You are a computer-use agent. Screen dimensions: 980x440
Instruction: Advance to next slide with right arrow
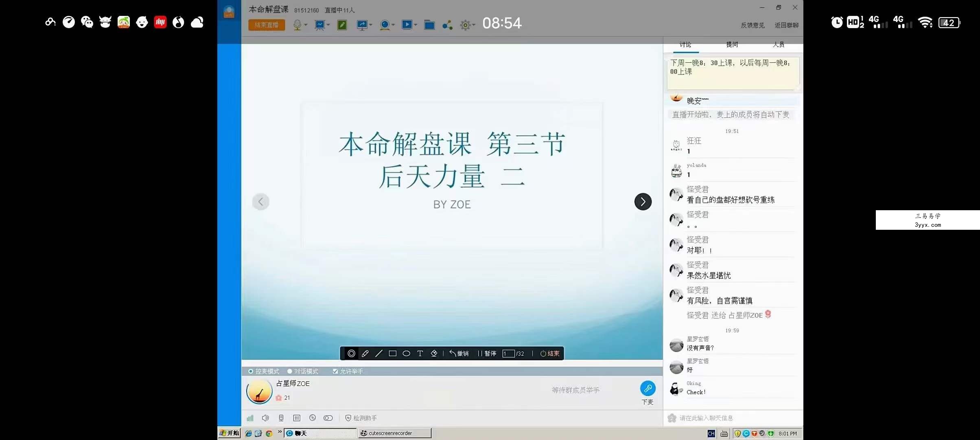tap(643, 202)
